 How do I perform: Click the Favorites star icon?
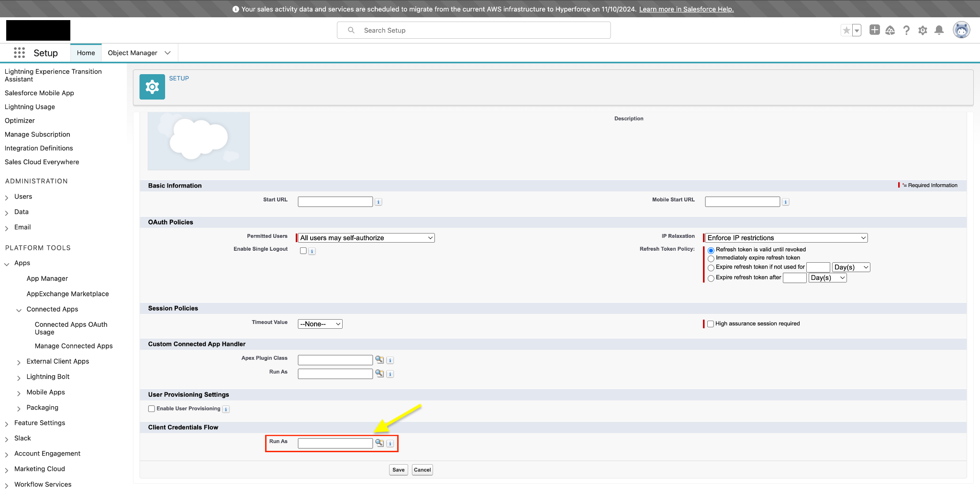coord(846,31)
